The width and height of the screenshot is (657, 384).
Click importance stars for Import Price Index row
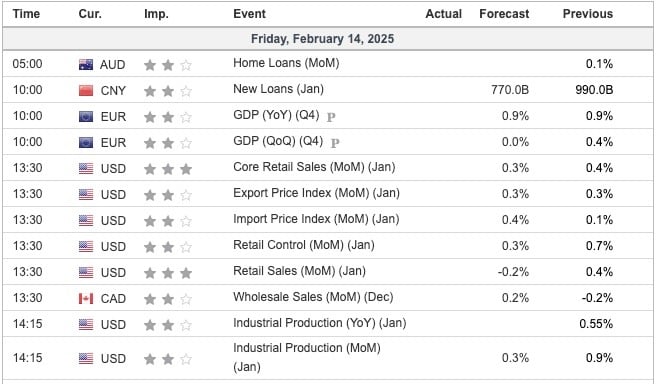168,221
